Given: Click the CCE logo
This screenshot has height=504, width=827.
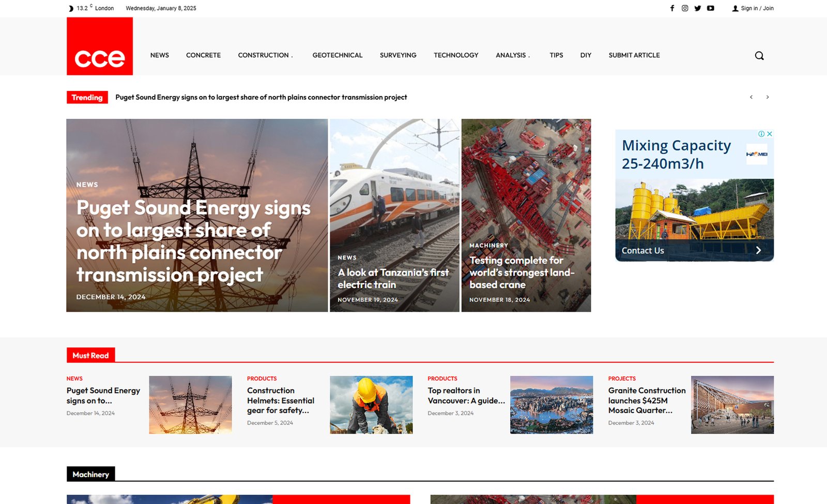Looking at the screenshot, I should [x=100, y=46].
